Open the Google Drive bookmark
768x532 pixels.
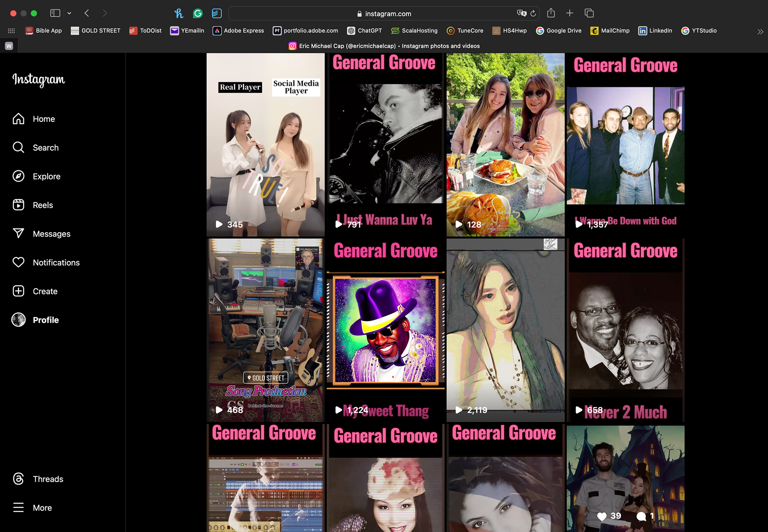[558, 31]
